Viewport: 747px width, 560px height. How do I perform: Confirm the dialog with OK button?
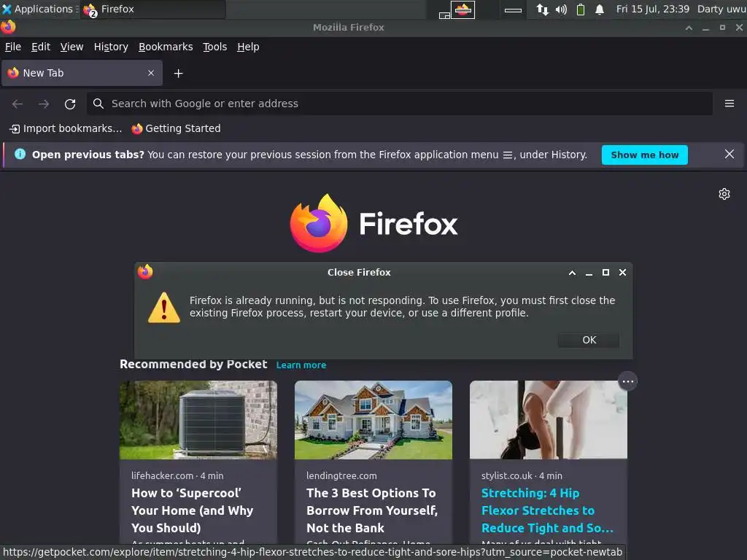click(589, 340)
